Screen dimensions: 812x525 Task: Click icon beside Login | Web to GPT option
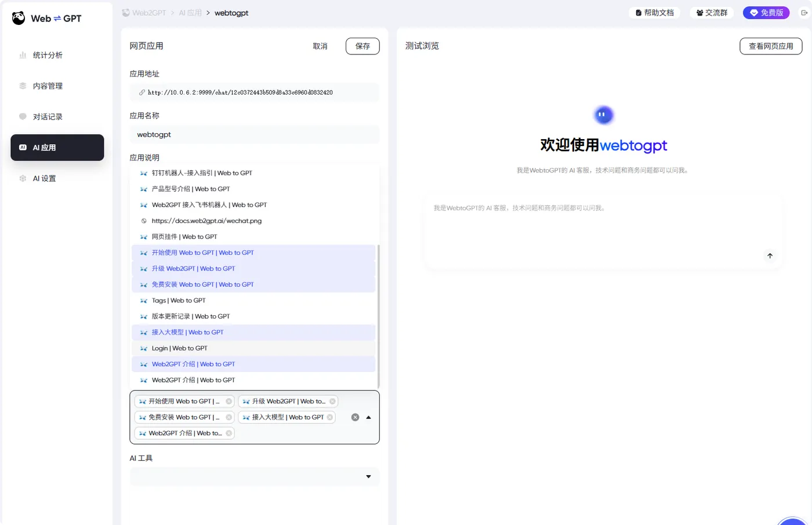point(144,348)
